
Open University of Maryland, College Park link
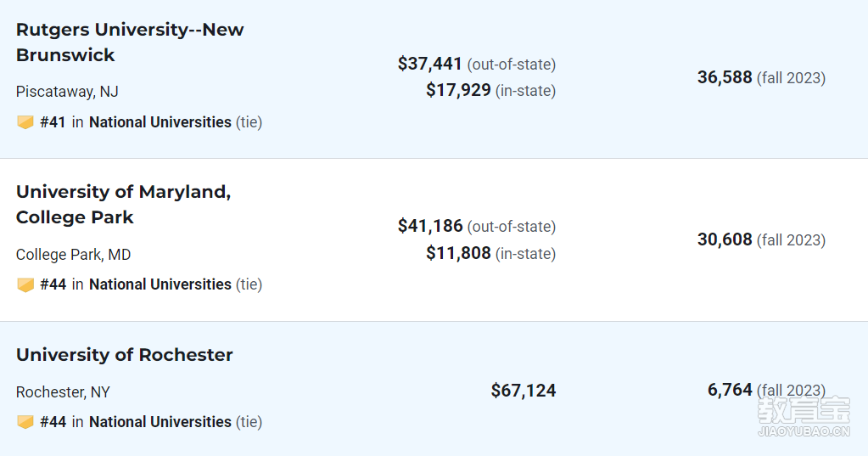point(123,205)
